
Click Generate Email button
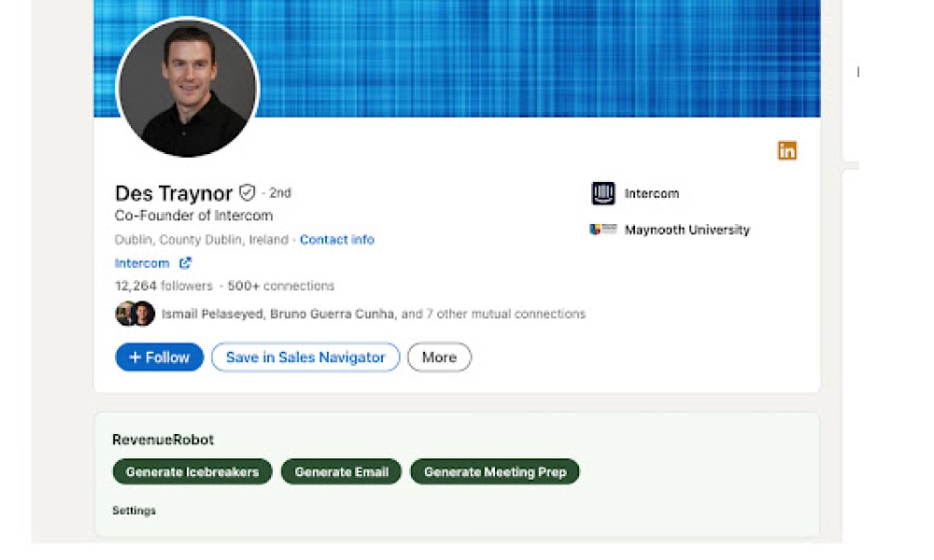(341, 472)
